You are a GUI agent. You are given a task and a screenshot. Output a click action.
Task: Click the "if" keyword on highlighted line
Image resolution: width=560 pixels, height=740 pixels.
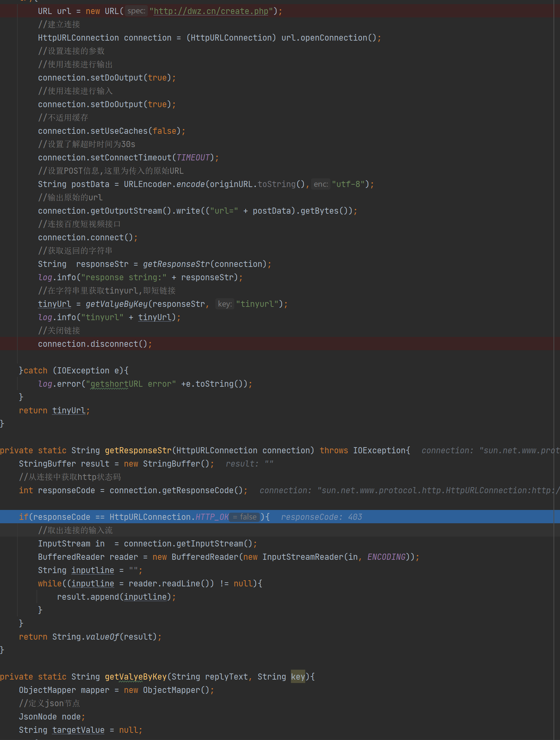pyautogui.click(x=24, y=517)
